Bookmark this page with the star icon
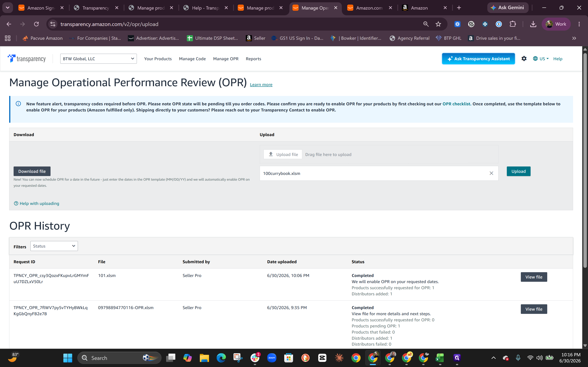The image size is (588, 367). pos(438,24)
